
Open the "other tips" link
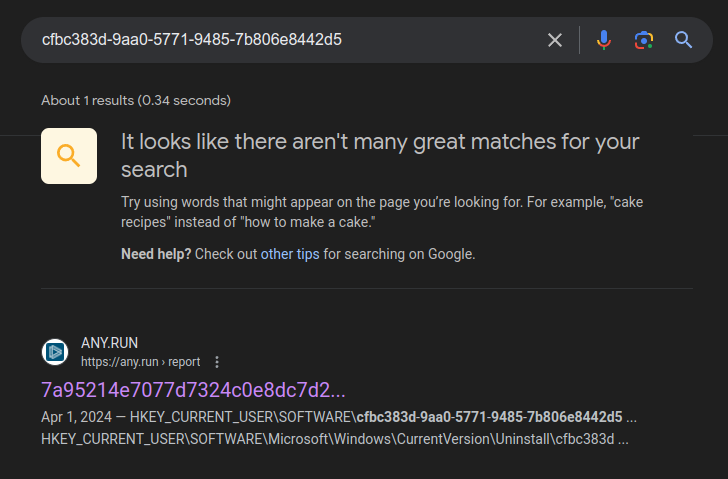[290, 254]
